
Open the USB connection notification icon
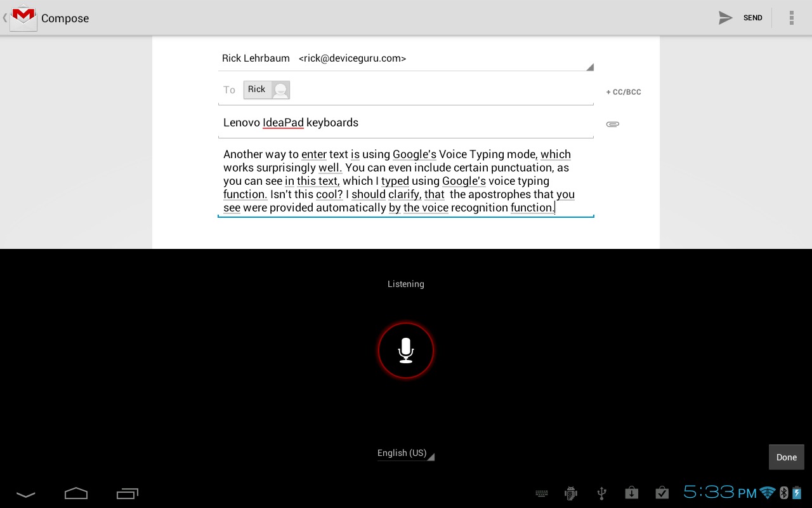601,493
